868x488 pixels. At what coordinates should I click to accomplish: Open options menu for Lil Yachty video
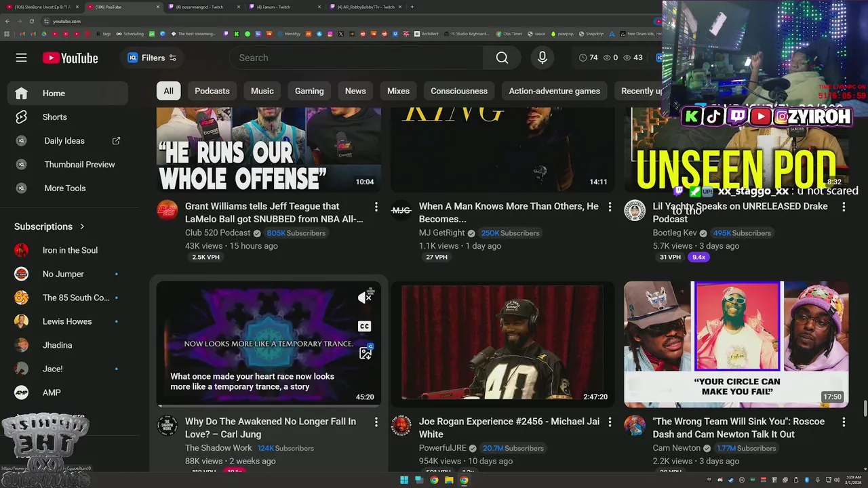click(844, 206)
